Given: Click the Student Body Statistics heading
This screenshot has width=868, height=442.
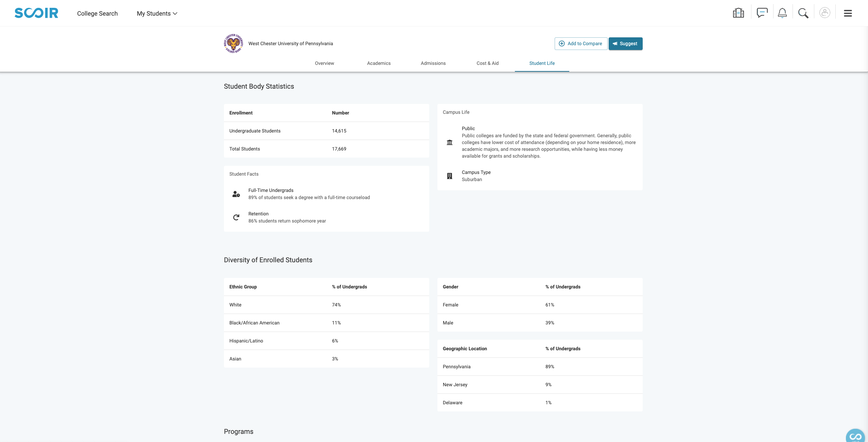Looking at the screenshot, I should (259, 86).
